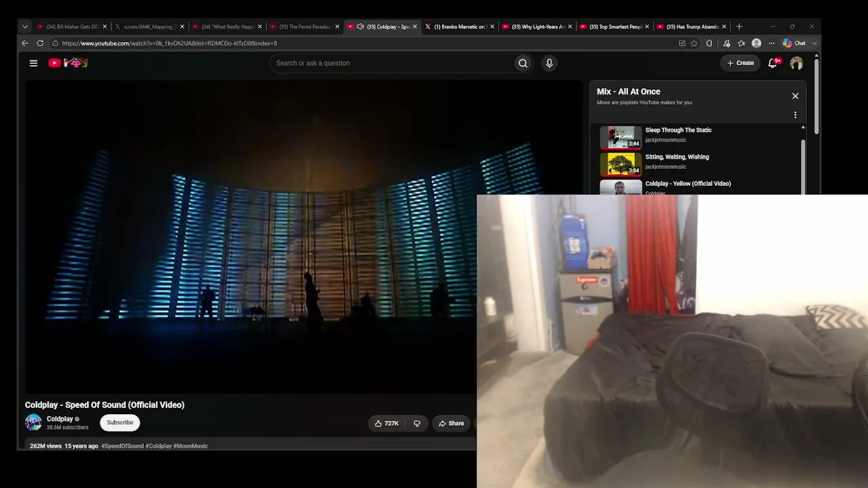The height and width of the screenshot is (488, 868).
Task: Dislike the Speed Of Sound video
Action: coord(417,424)
